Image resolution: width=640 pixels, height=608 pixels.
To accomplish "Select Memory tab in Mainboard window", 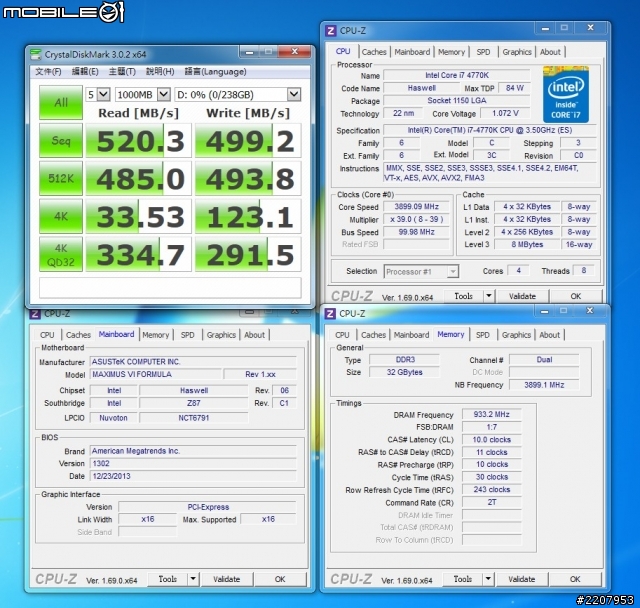I will click(x=156, y=335).
